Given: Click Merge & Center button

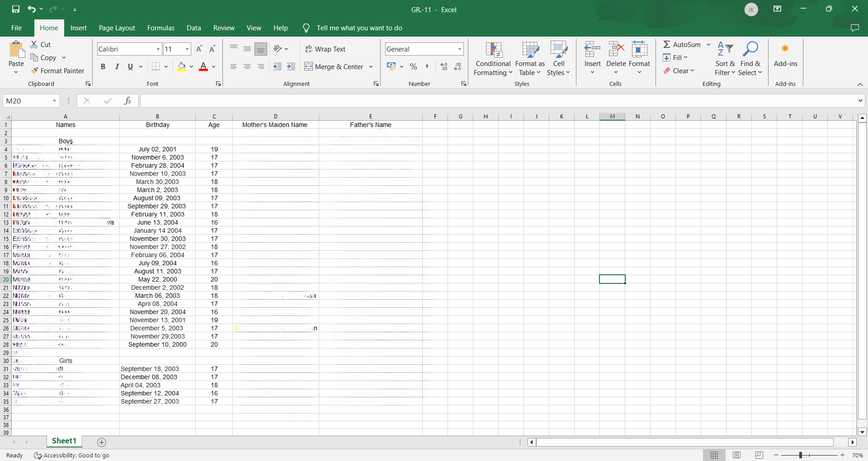Looking at the screenshot, I should (334, 66).
